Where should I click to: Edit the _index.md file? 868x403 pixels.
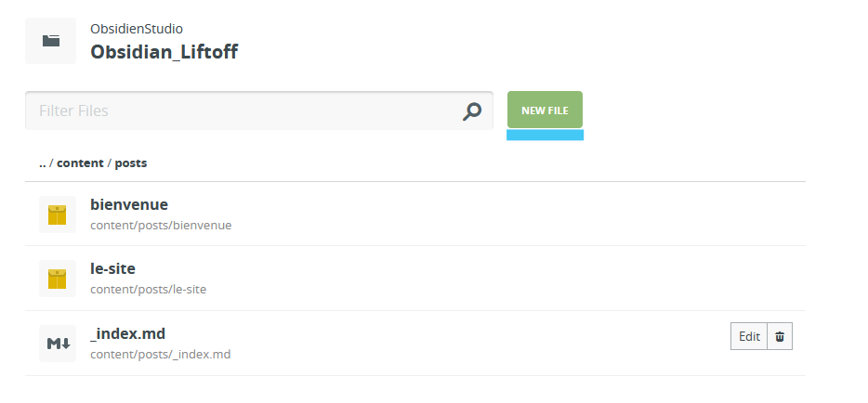click(x=749, y=336)
